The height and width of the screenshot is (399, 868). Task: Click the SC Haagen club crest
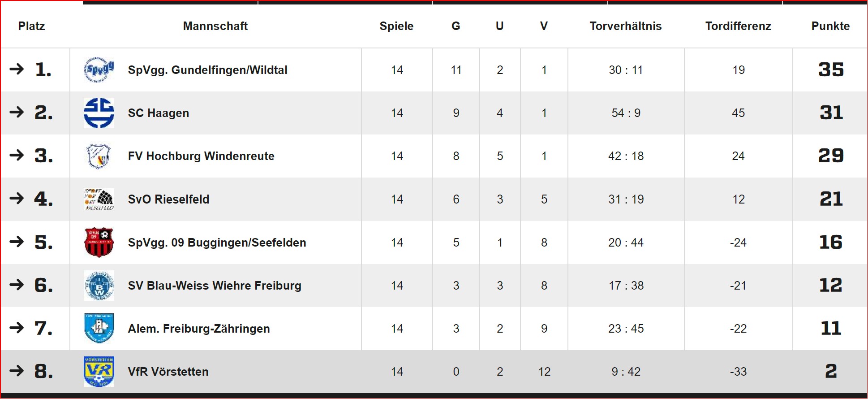point(99,113)
